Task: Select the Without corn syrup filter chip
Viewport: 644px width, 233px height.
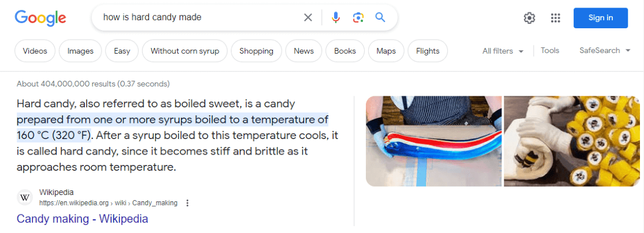Action: coord(185,51)
